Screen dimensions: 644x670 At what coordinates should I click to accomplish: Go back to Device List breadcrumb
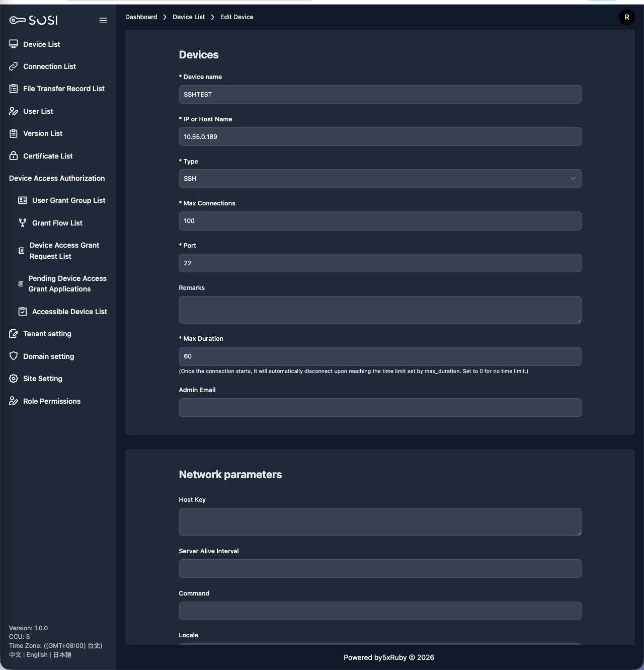[189, 17]
